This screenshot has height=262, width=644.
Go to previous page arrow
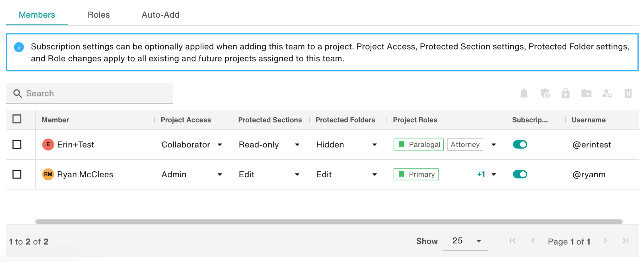click(533, 241)
